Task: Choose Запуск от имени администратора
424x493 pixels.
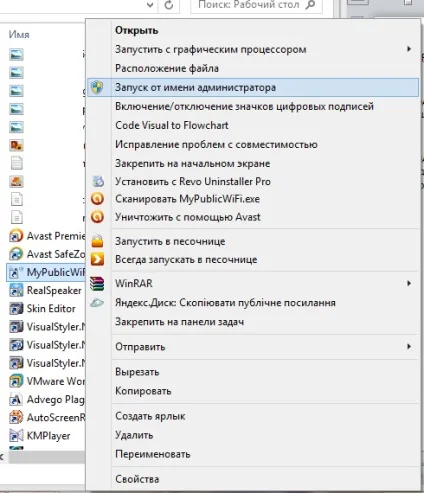Action: click(x=253, y=87)
